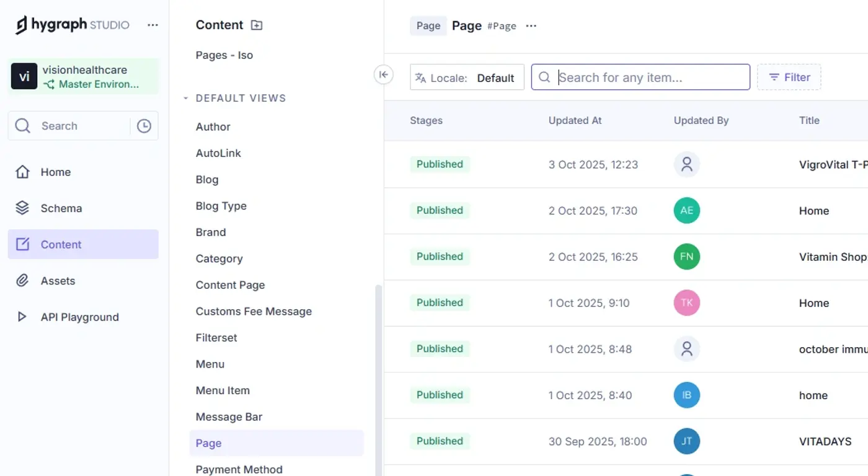Viewport: 868px width, 476px height.
Task: Click the Stages column header
Action: pos(427,120)
